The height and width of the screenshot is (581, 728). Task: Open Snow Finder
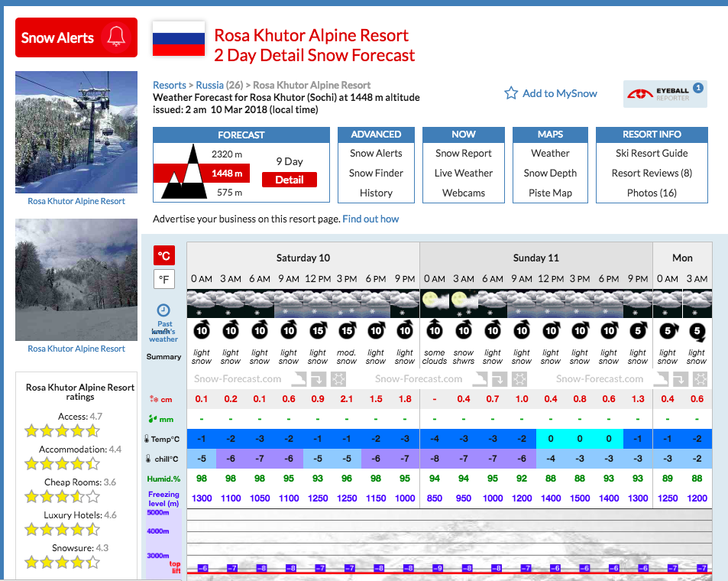click(376, 174)
